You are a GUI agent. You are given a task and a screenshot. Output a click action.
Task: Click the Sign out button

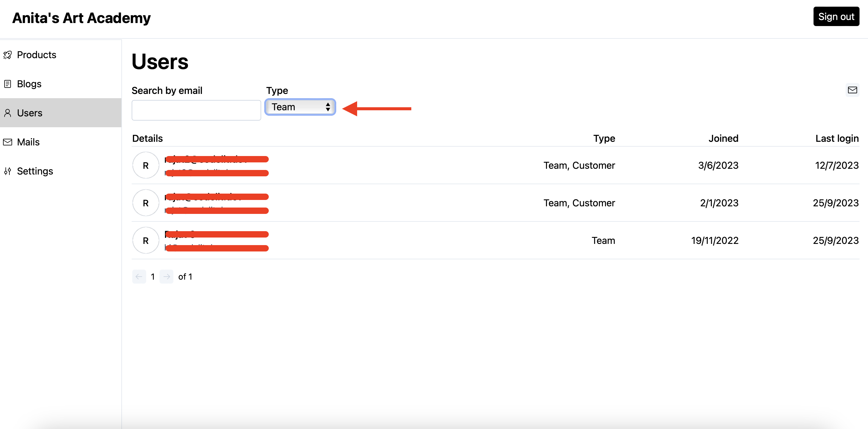(836, 17)
